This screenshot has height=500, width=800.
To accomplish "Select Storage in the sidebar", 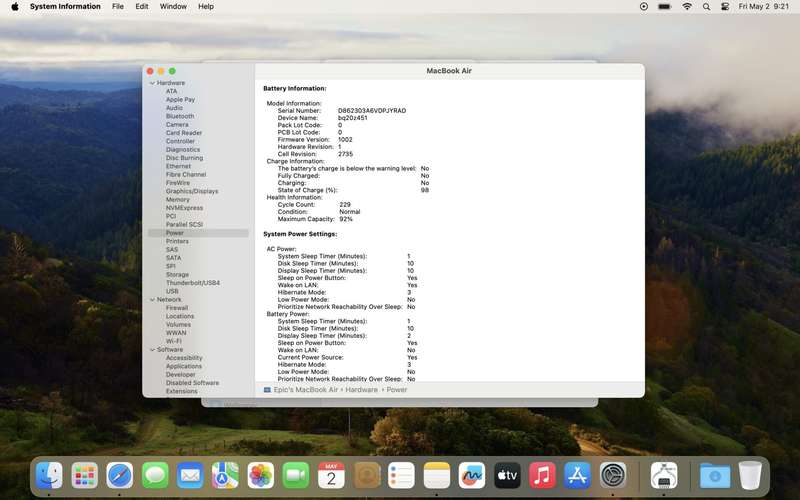I will [177, 274].
